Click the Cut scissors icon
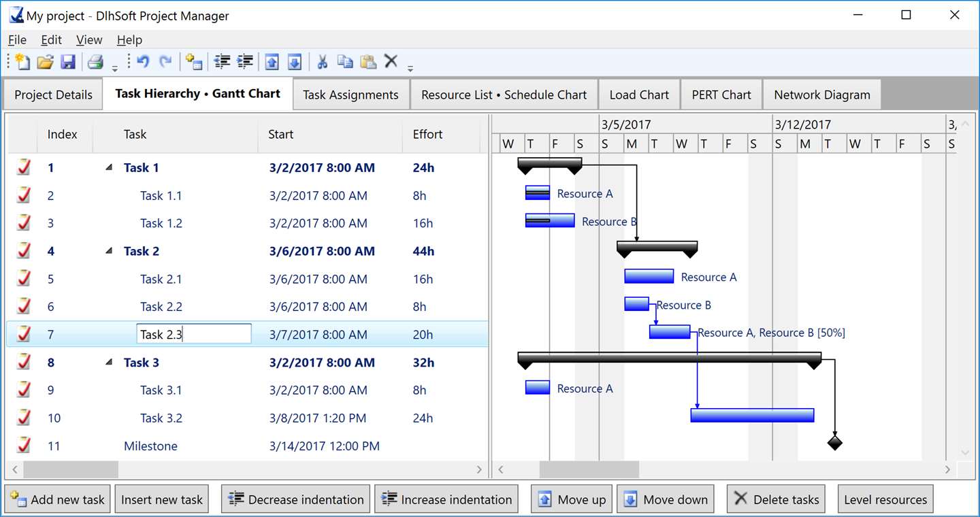This screenshot has width=980, height=517. (x=323, y=62)
